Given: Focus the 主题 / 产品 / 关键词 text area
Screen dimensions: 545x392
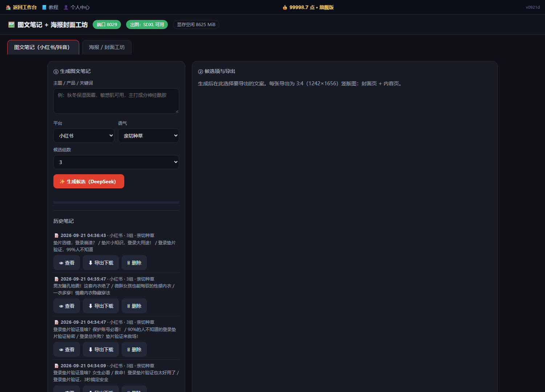Looking at the screenshot, I should (116, 101).
